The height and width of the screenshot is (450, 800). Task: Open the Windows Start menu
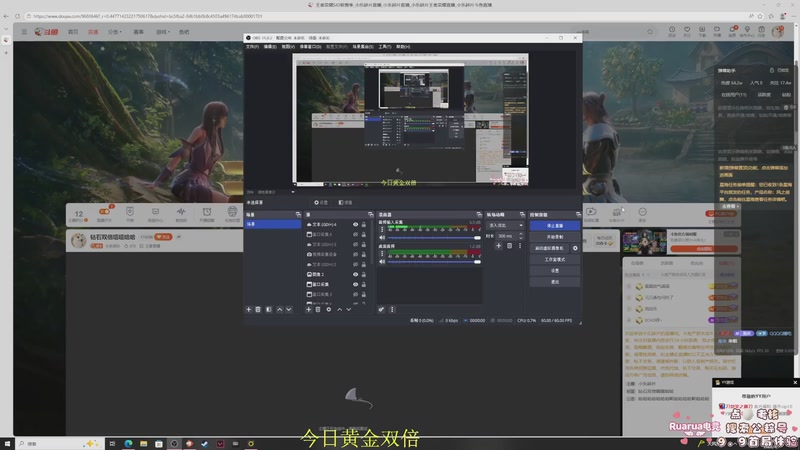pos(7,443)
